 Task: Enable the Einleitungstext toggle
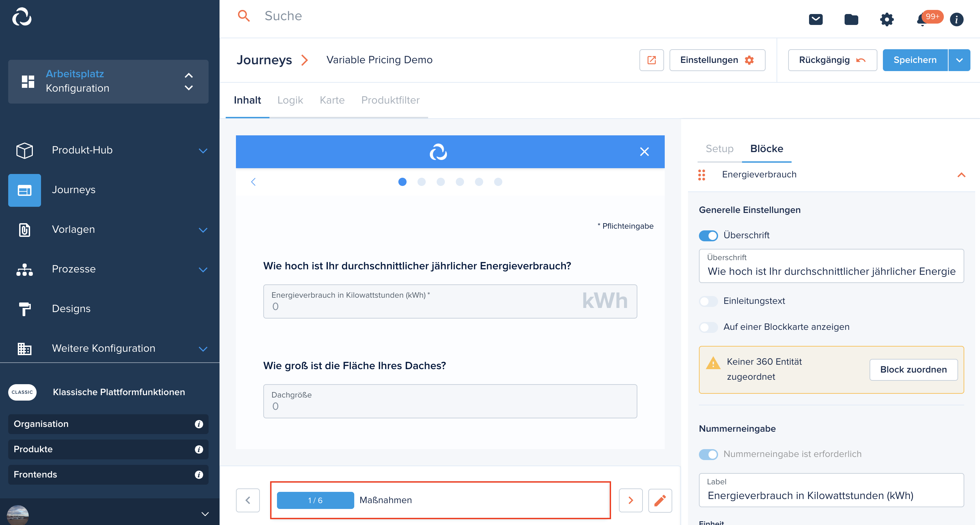click(708, 301)
